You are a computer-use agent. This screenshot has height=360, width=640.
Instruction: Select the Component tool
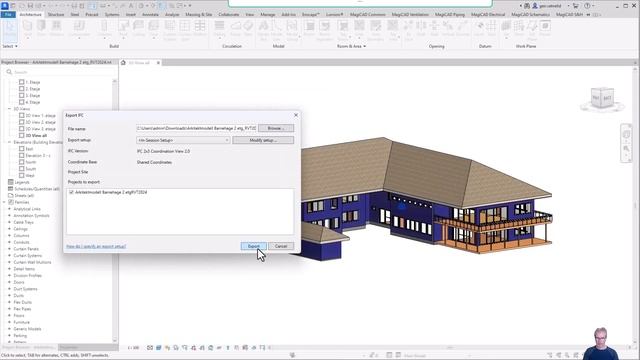click(x=79, y=29)
